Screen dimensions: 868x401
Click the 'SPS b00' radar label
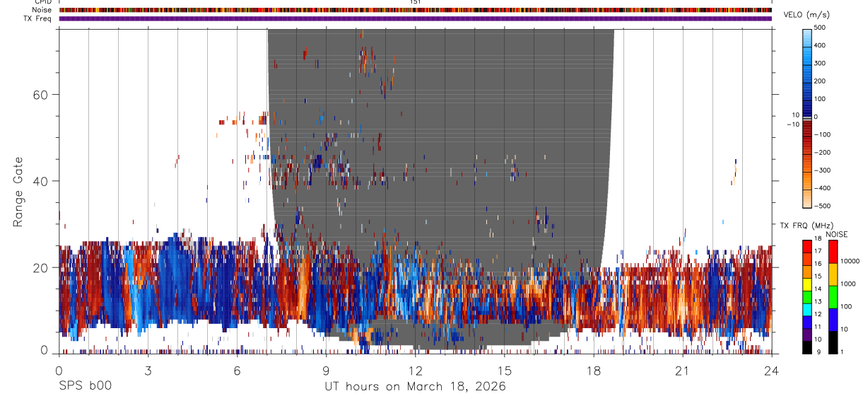pos(85,386)
